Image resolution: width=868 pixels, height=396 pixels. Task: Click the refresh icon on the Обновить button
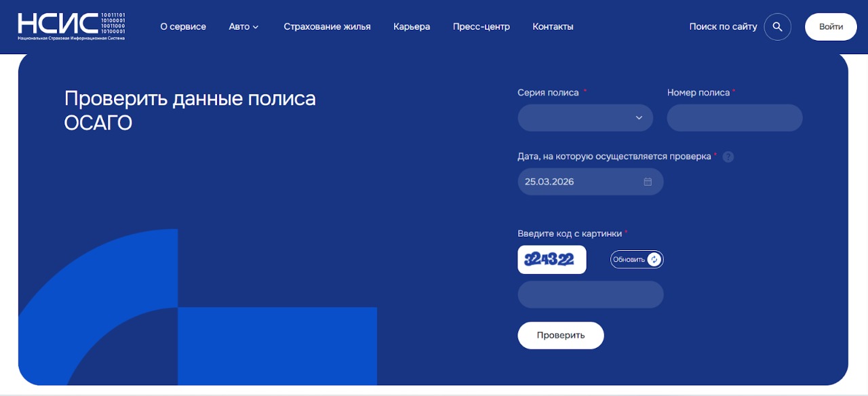pyautogui.click(x=652, y=260)
